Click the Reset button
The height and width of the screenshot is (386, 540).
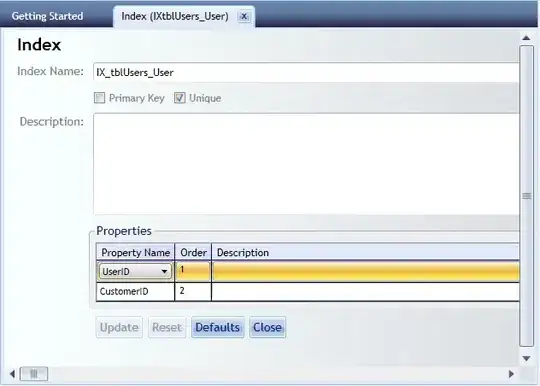pyautogui.click(x=167, y=327)
